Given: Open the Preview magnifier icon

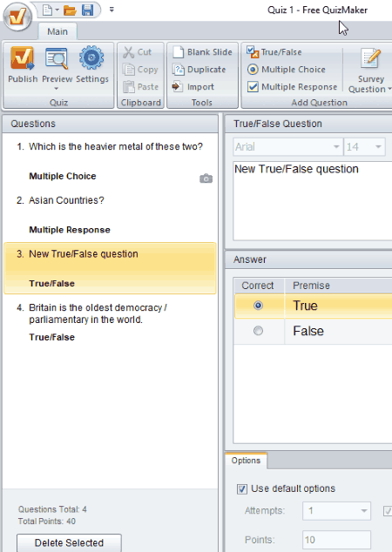Looking at the screenshot, I should click(x=57, y=58).
